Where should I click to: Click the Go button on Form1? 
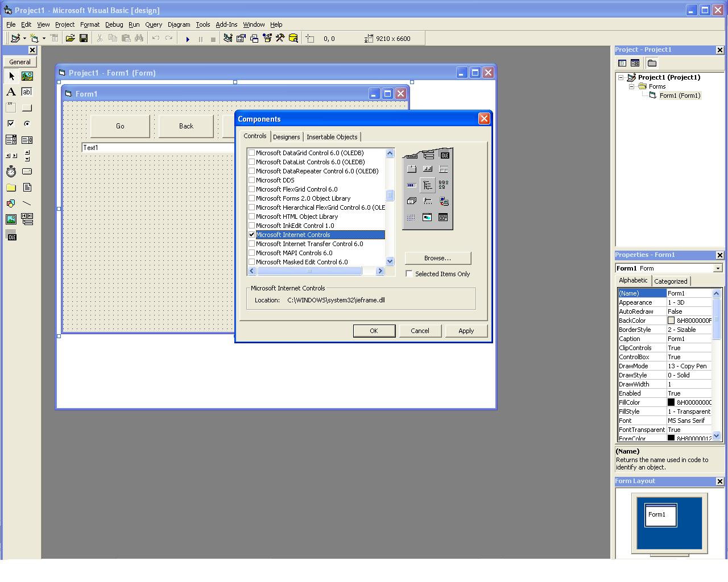[x=120, y=126]
